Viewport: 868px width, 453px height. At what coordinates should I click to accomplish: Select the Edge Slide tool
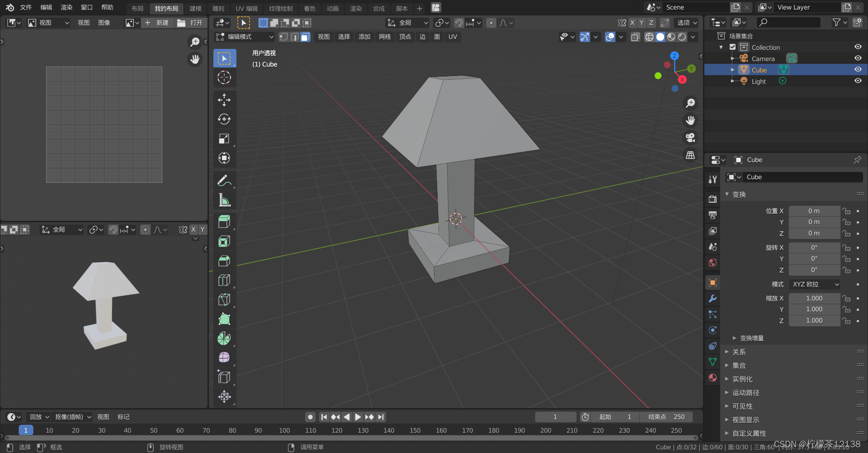pos(224,377)
